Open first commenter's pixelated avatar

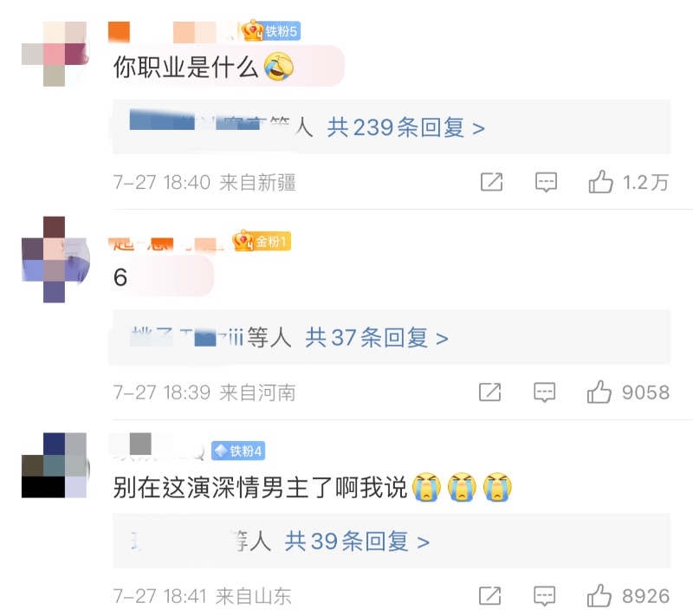click(x=55, y=54)
